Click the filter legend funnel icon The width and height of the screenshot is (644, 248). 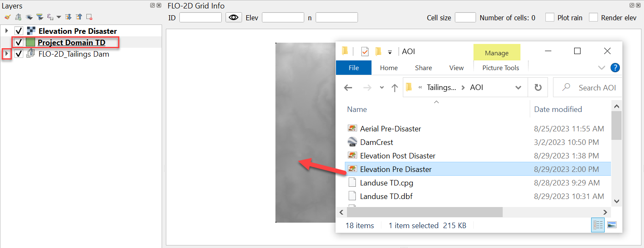click(x=39, y=17)
